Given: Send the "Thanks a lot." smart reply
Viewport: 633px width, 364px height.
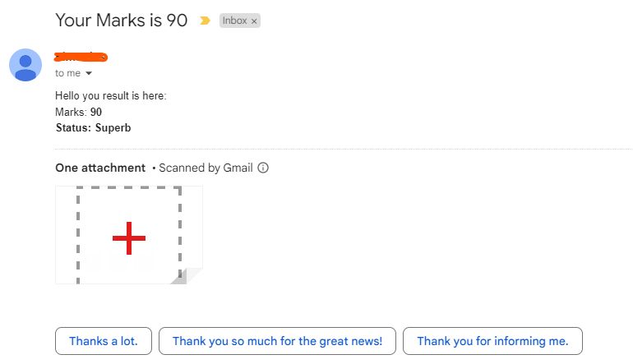Looking at the screenshot, I should coord(103,341).
